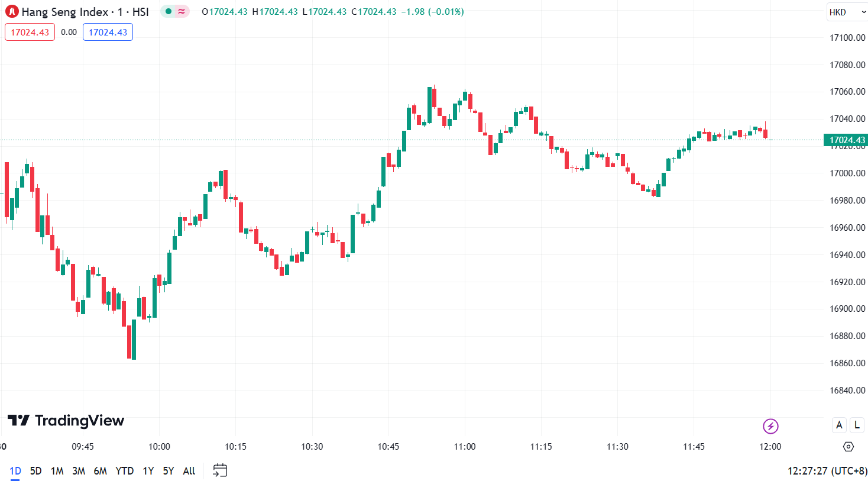Open timezone menu showing UTC+8 clock

pos(827,471)
